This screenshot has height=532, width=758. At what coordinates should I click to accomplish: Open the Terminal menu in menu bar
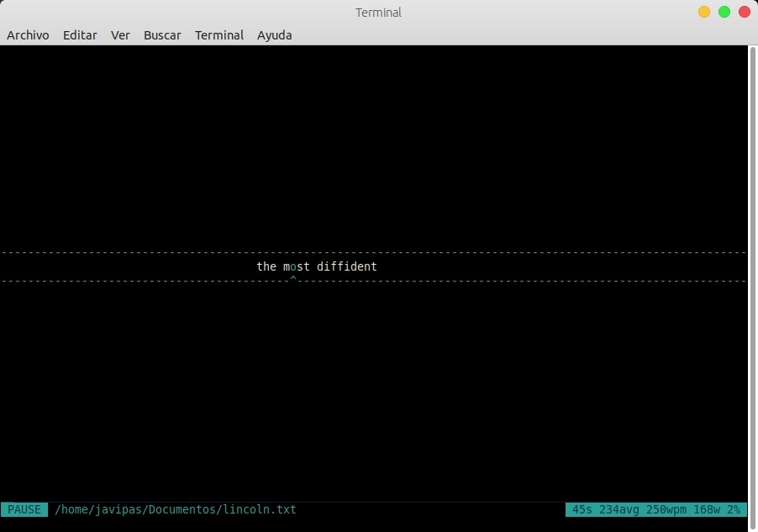pos(219,35)
